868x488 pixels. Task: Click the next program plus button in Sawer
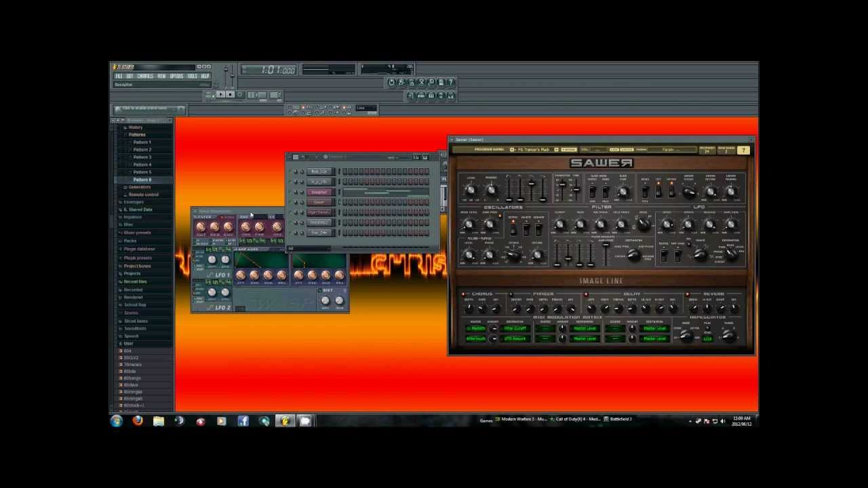pyautogui.click(x=556, y=150)
